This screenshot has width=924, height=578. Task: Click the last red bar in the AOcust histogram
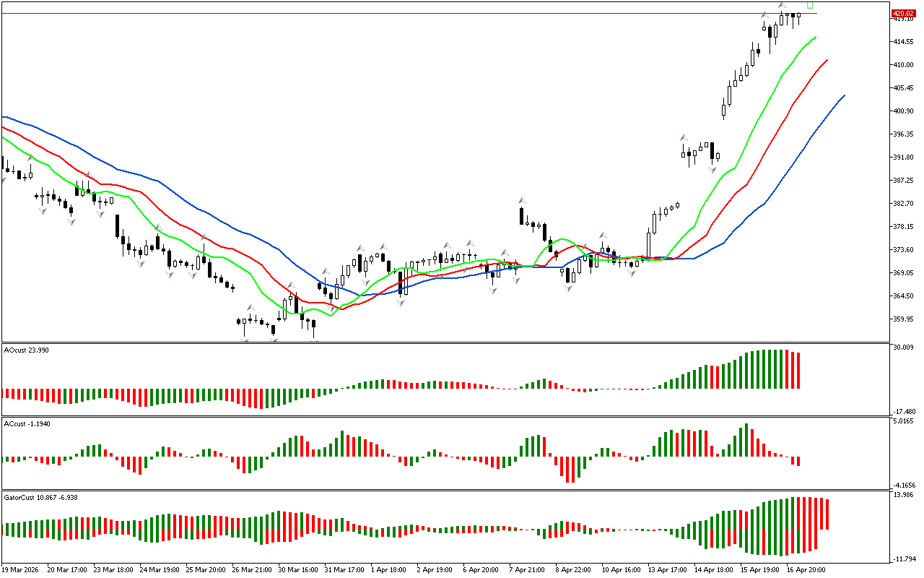(x=798, y=371)
